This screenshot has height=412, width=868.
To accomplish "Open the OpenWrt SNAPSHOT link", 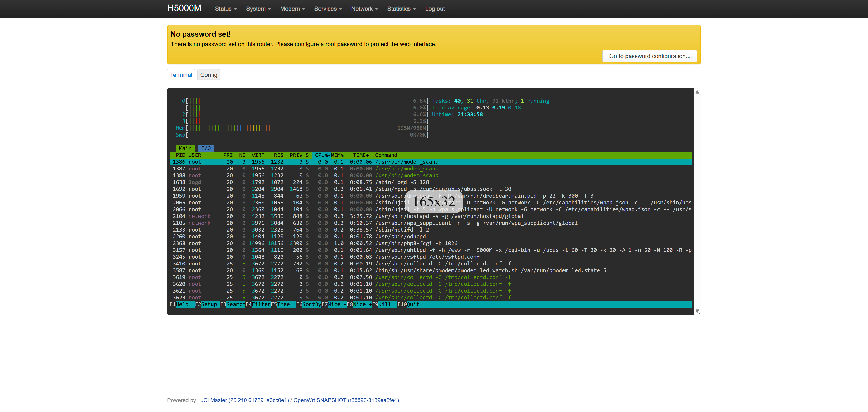I will [x=346, y=400].
